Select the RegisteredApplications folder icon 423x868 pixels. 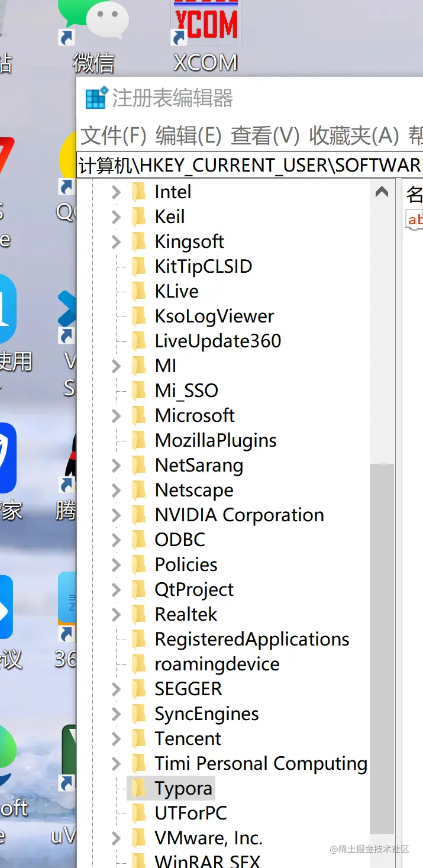pos(138,639)
